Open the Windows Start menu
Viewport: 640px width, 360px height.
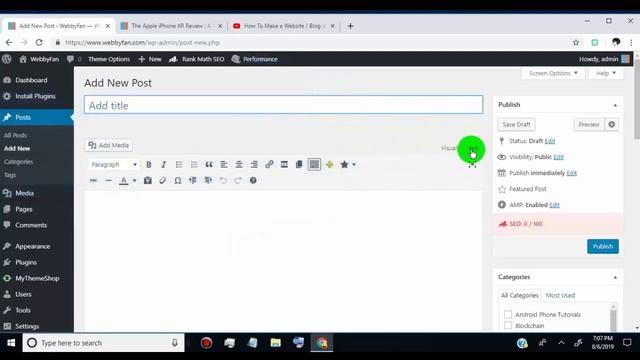click(x=11, y=343)
